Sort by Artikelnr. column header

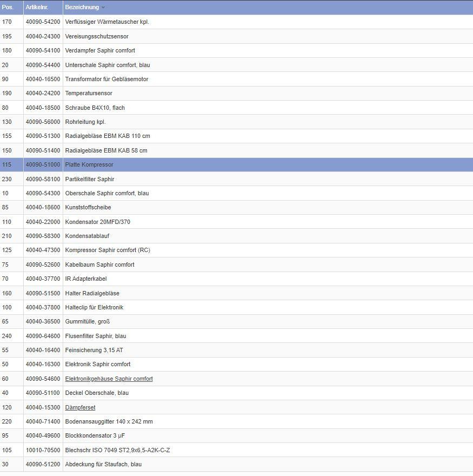(x=37, y=7)
